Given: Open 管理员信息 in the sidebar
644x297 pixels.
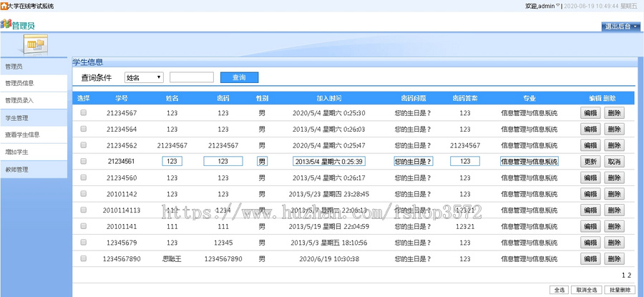Looking at the screenshot, I should [x=34, y=84].
